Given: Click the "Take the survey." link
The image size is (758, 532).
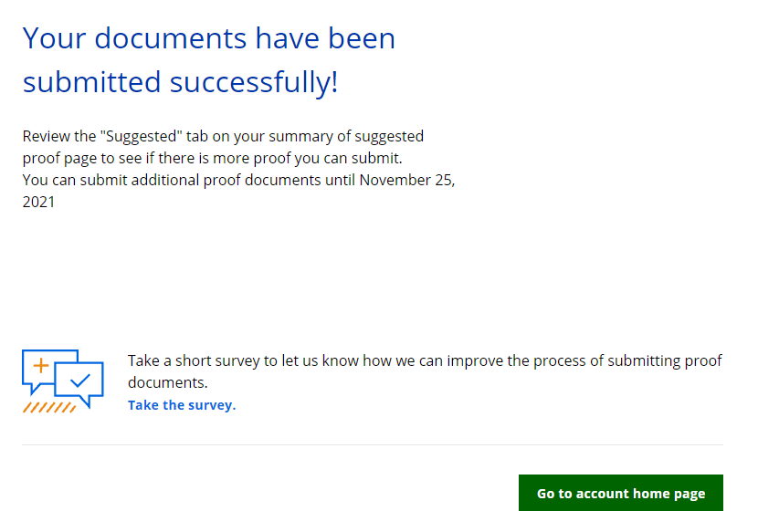Looking at the screenshot, I should [182, 405].
